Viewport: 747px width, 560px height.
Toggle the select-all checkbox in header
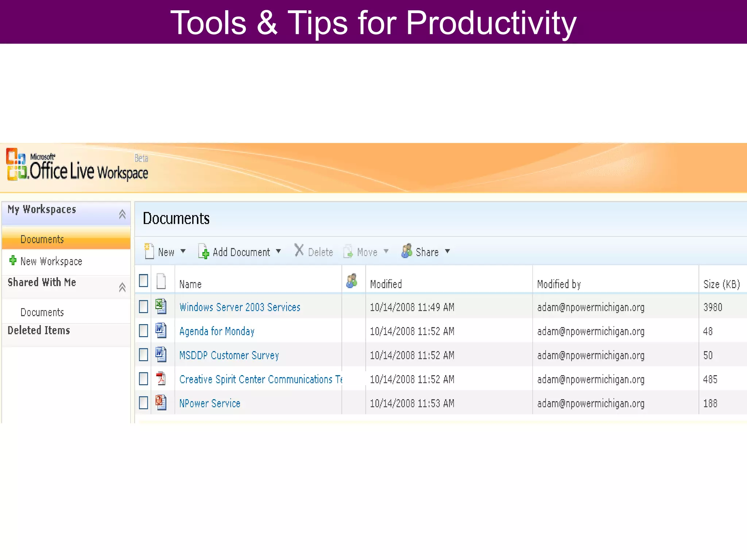pos(143,281)
